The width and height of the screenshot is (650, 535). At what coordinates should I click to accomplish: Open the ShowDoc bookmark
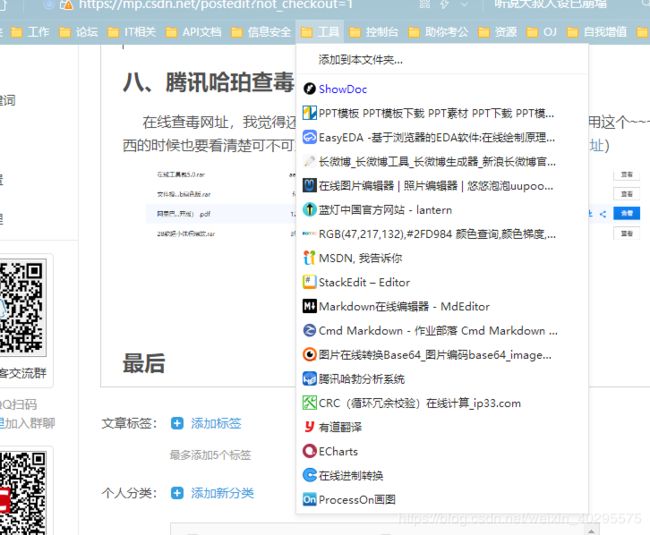click(x=342, y=89)
